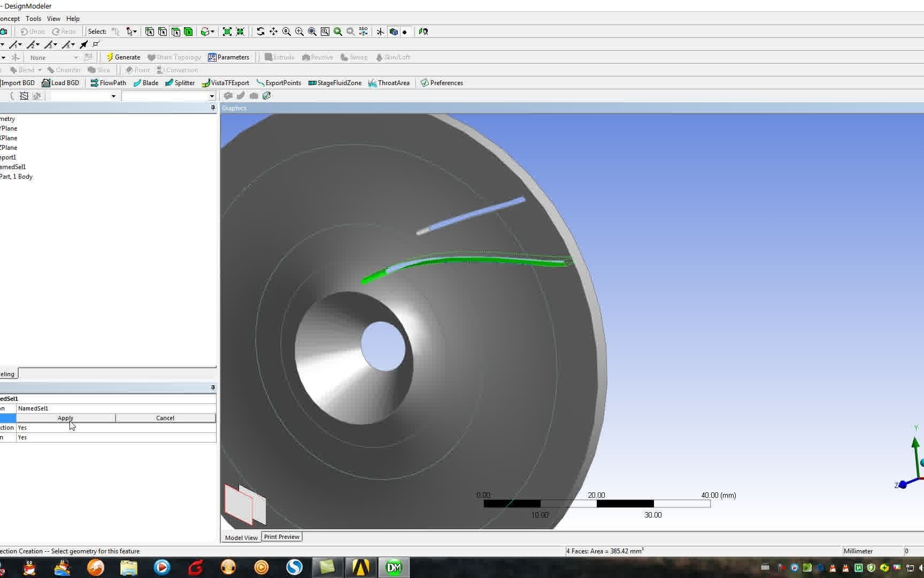Open the Parameters manager
Viewport: 924px width, 578px height.
tap(229, 57)
